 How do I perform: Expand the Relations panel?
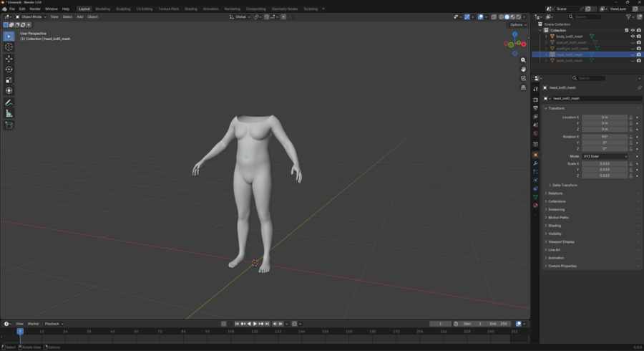[x=555, y=193]
